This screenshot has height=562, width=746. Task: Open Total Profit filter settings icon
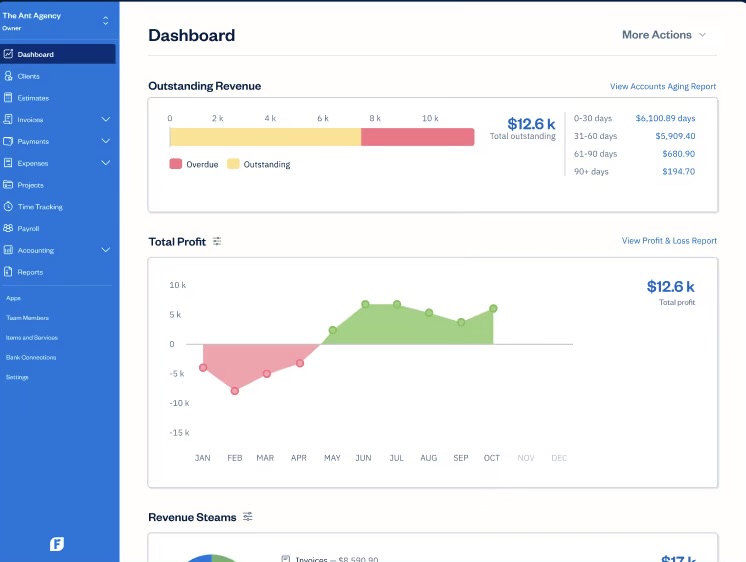pyautogui.click(x=217, y=241)
